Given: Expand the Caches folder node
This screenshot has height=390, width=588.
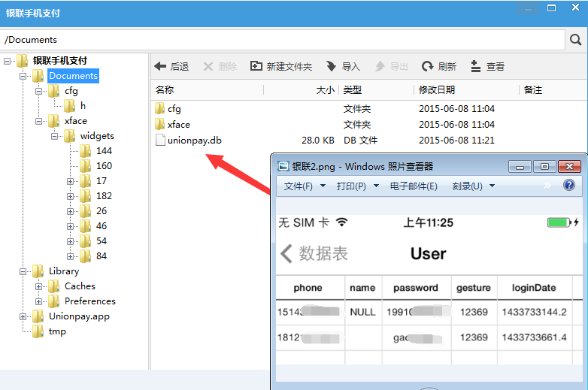Looking at the screenshot, I should pyautogui.click(x=38, y=286).
